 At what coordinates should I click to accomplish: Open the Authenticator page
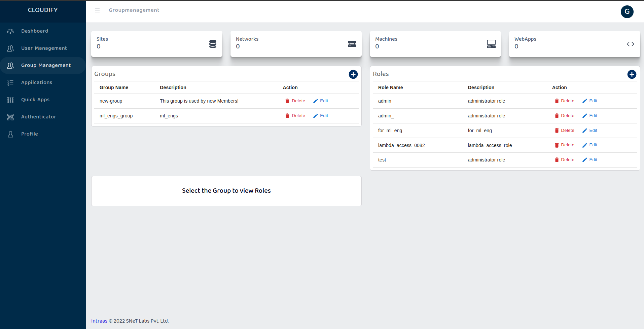43,117
